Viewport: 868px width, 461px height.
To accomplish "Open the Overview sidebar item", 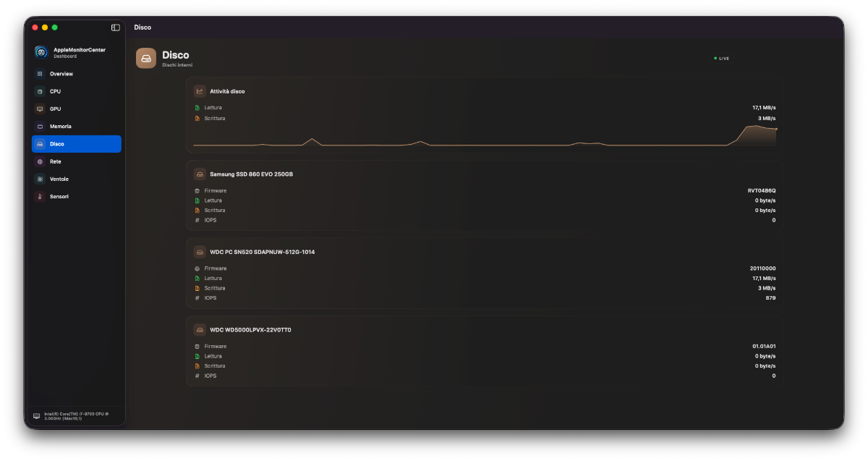I will (x=77, y=74).
